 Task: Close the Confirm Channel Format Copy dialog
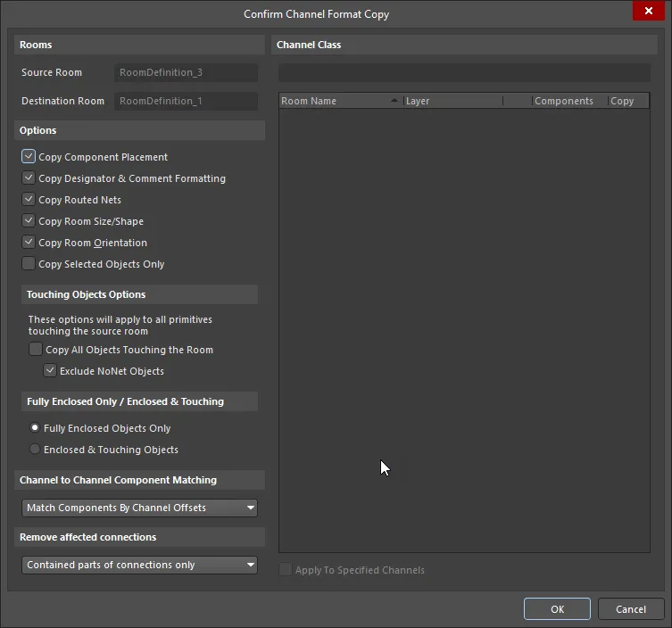tap(649, 11)
